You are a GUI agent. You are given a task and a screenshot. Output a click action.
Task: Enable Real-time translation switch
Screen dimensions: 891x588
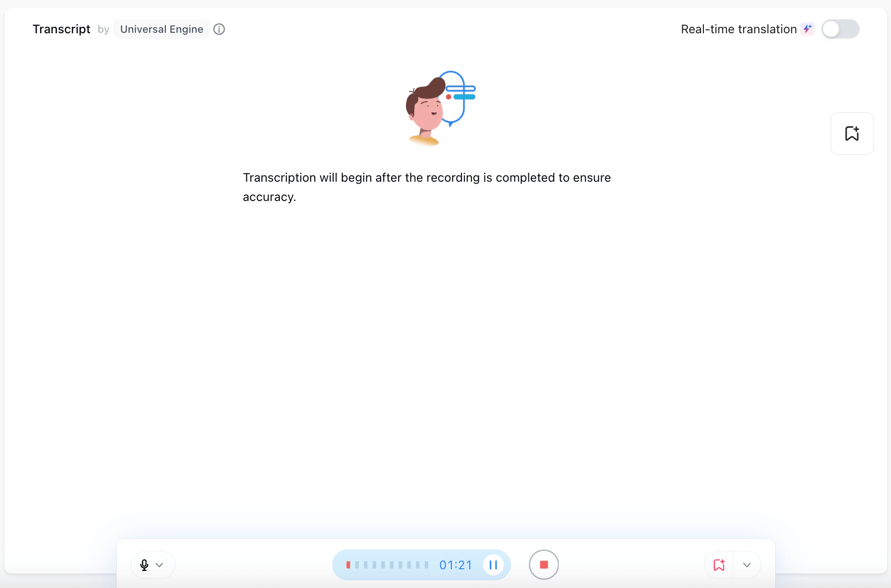[x=840, y=29]
